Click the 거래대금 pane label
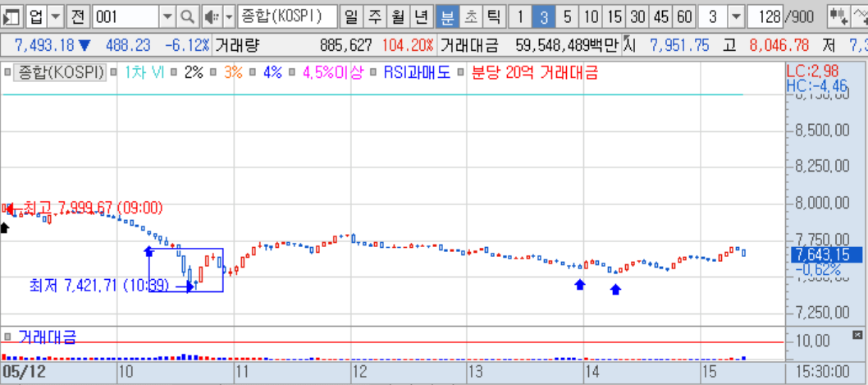This screenshot has width=868, height=385. (47, 337)
